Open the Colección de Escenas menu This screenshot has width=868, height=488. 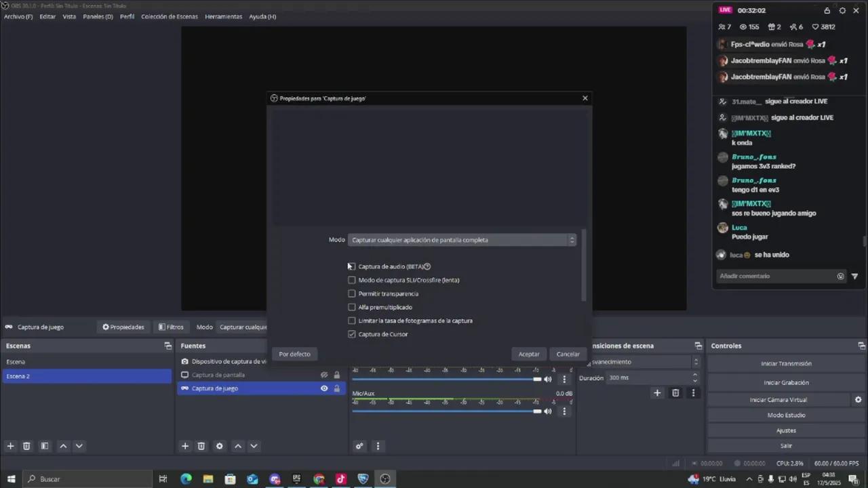point(170,16)
